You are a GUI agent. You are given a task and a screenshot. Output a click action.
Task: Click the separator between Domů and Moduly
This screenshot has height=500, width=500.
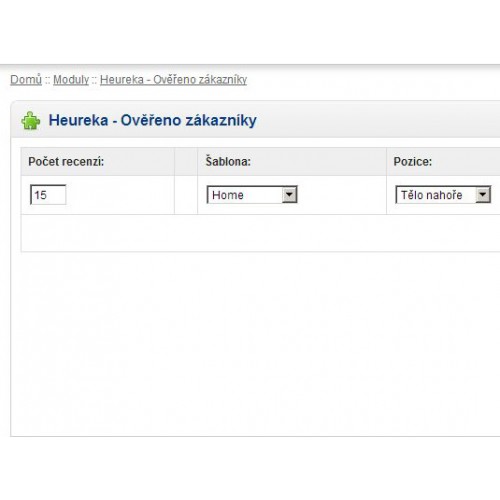click(x=48, y=80)
